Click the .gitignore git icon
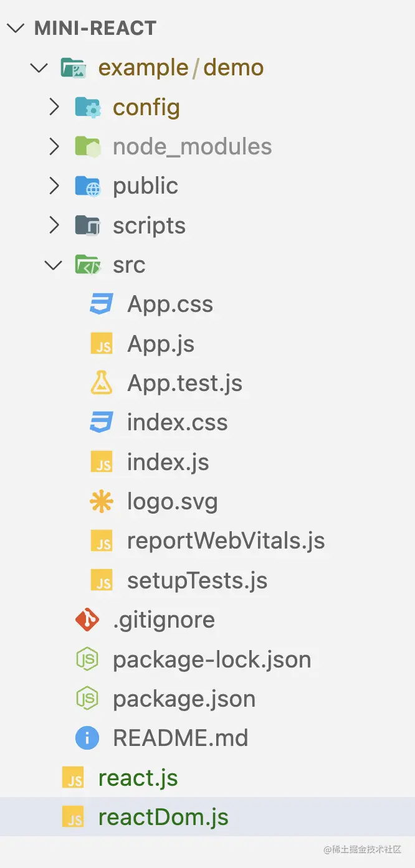 pyautogui.click(x=87, y=620)
